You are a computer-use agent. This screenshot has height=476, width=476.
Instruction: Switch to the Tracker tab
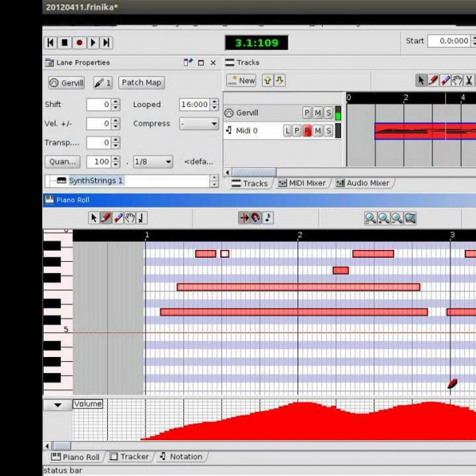click(129, 457)
